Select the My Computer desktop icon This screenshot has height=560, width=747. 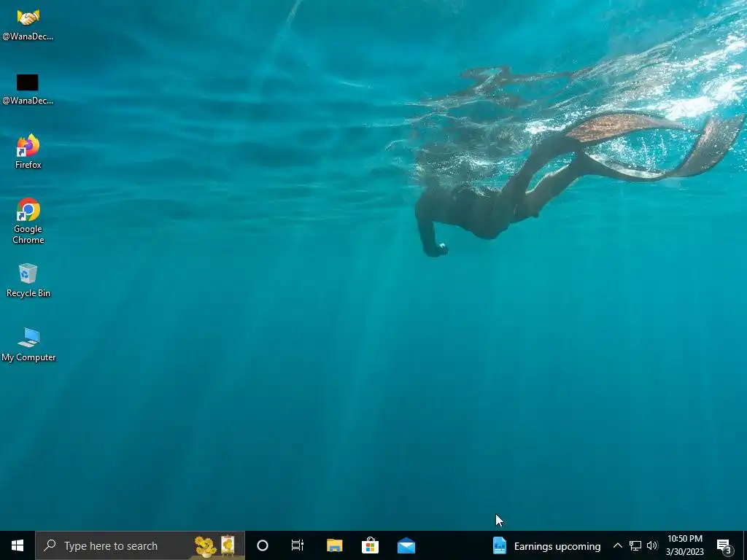coord(28,345)
